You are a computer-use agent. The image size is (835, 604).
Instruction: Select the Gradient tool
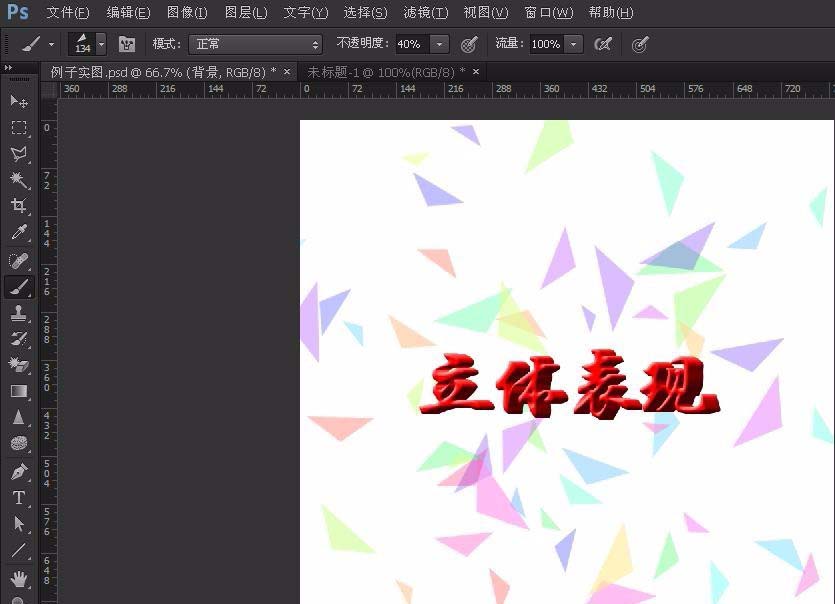pos(17,393)
